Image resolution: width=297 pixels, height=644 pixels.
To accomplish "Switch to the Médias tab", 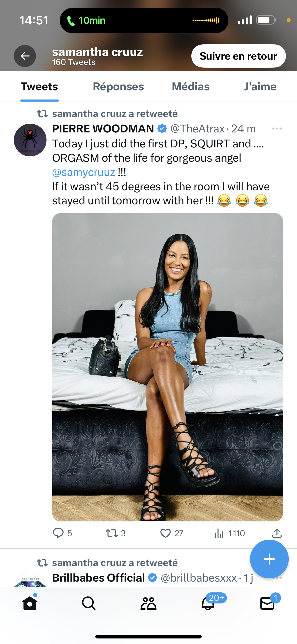I will click(x=191, y=87).
